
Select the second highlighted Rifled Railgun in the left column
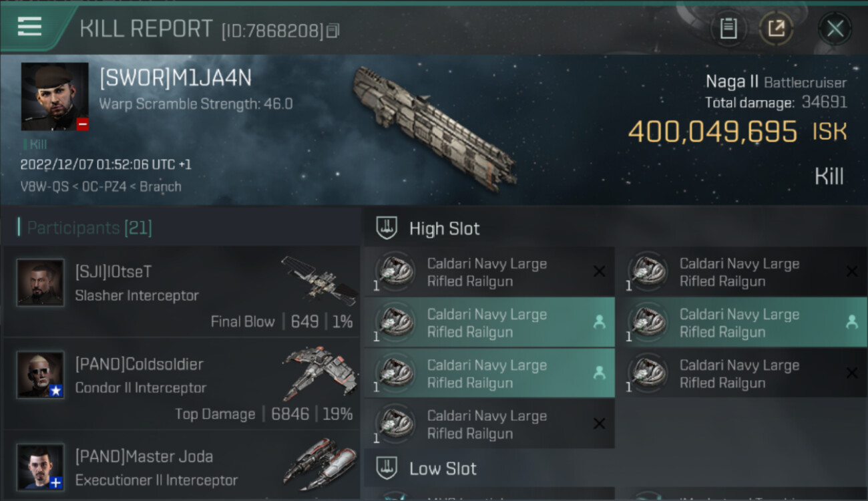489,373
